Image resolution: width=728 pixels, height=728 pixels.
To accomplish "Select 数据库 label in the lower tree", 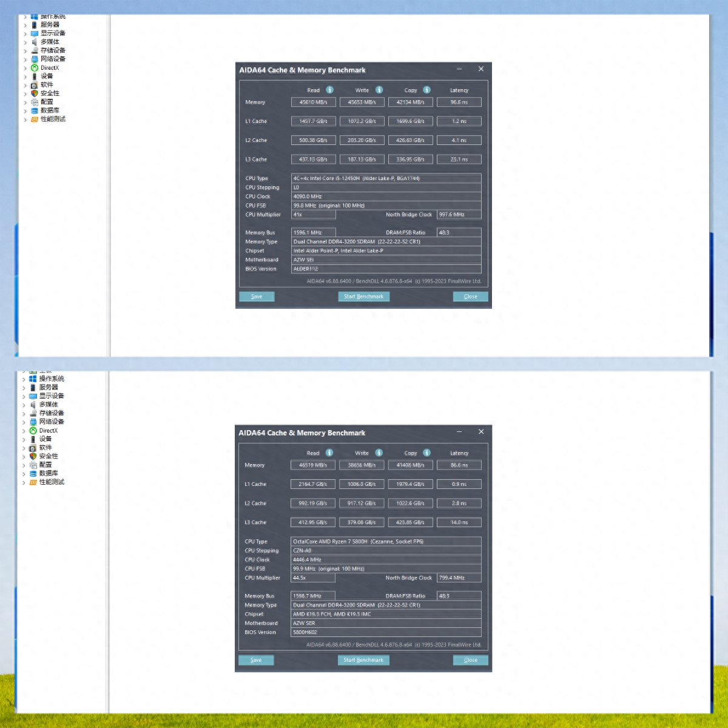I will tap(49, 473).
